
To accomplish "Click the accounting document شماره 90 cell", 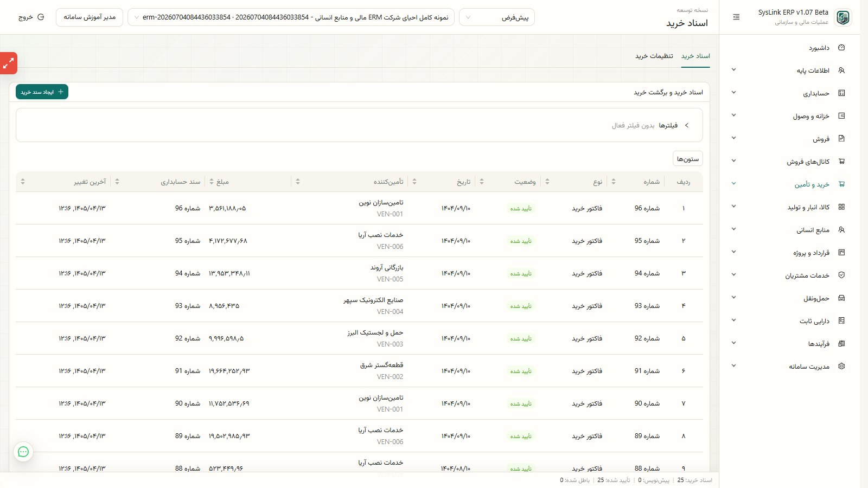I will click(188, 403).
